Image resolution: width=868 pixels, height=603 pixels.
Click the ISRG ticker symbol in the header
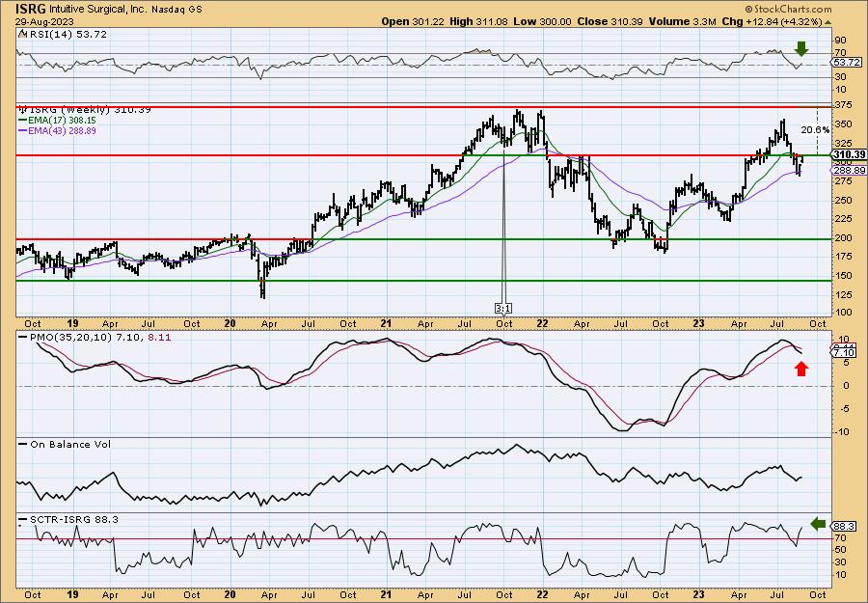pyautogui.click(x=31, y=9)
